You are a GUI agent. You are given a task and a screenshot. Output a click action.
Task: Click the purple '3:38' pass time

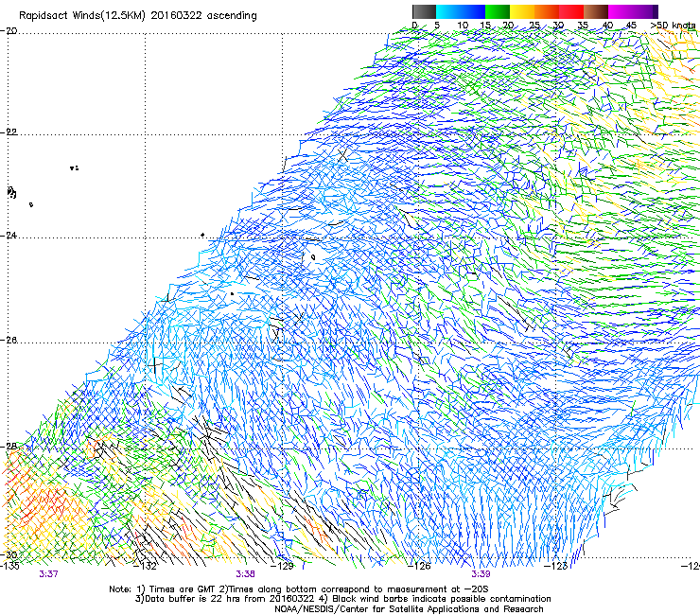(x=246, y=574)
